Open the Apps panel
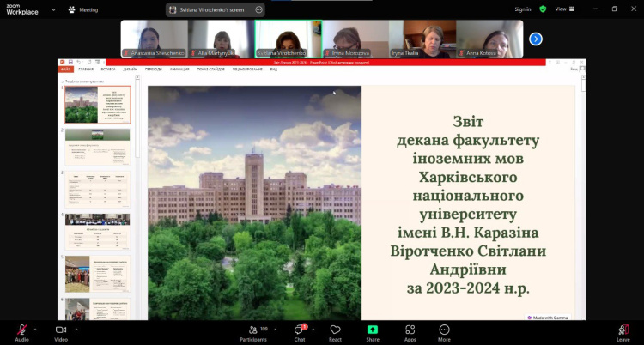644x345 pixels. tap(410, 333)
